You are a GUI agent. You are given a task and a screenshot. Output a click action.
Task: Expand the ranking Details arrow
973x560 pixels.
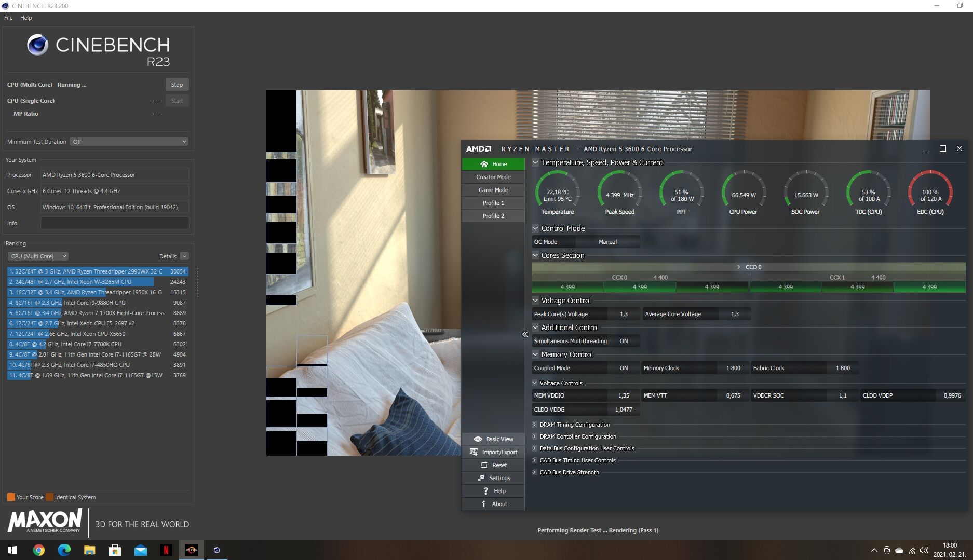click(184, 256)
